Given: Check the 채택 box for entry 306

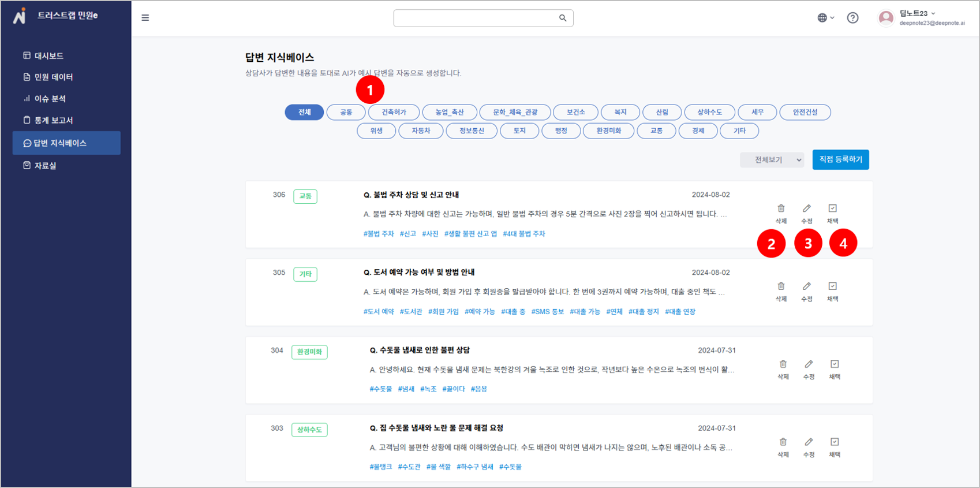Looking at the screenshot, I should 833,208.
